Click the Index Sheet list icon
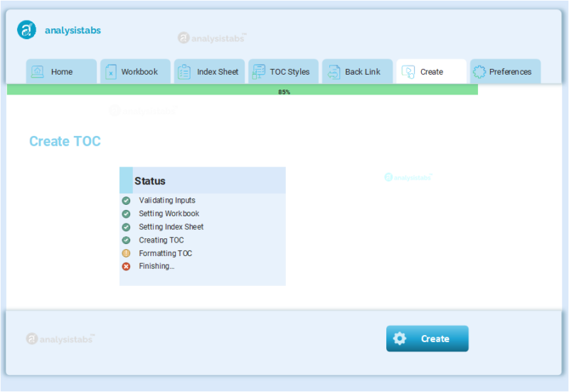Screen dimensions: 569x392 184,72
